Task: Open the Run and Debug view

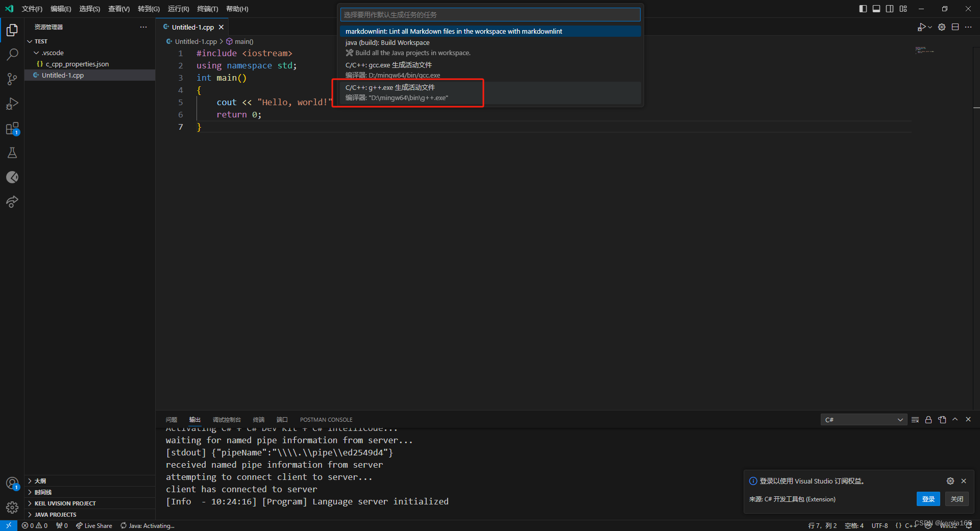Action: (12, 104)
